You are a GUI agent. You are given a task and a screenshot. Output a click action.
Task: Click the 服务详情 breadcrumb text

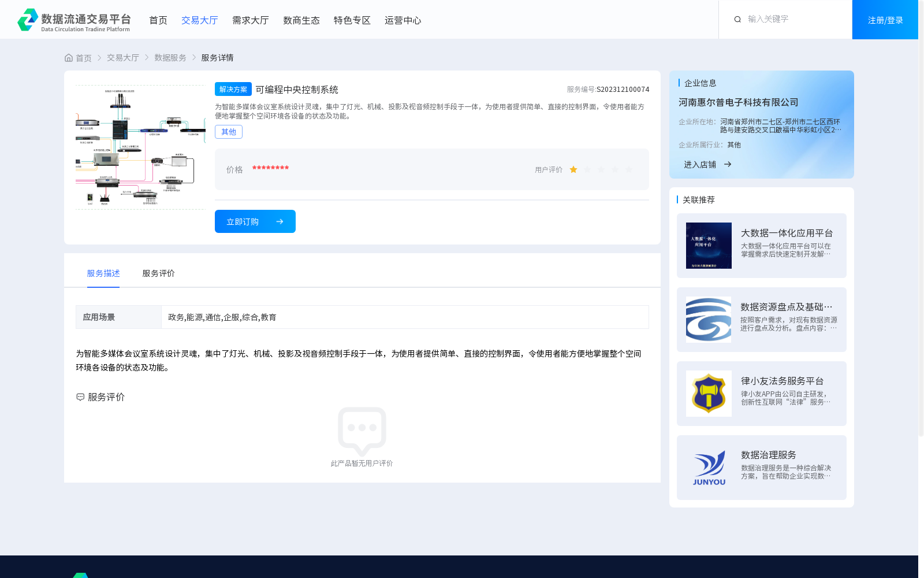(x=217, y=58)
